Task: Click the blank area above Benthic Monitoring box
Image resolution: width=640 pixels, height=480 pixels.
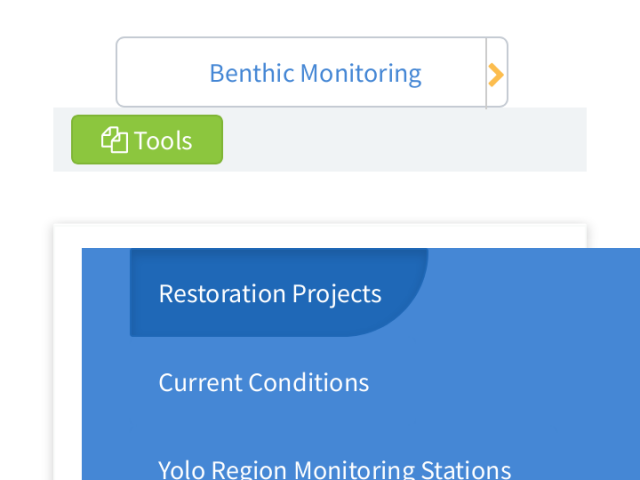Action: point(312,18)
